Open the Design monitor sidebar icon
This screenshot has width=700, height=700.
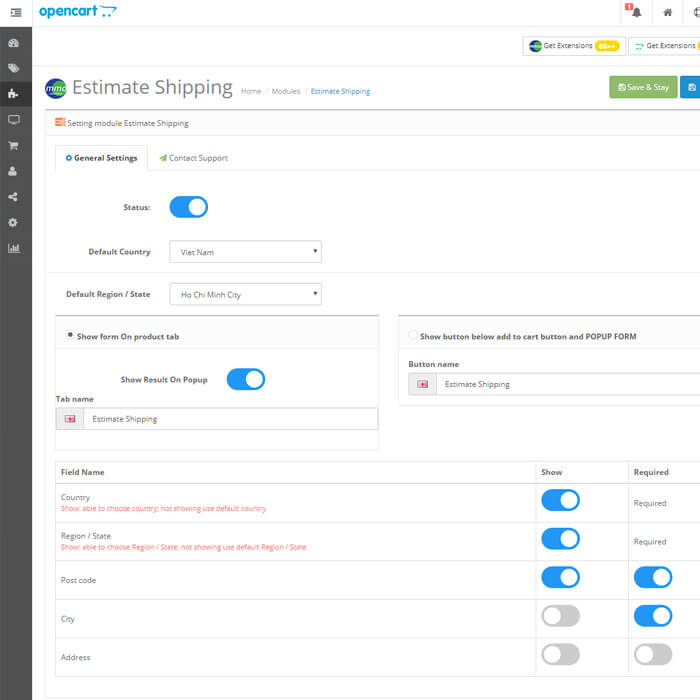coord(14,120)
